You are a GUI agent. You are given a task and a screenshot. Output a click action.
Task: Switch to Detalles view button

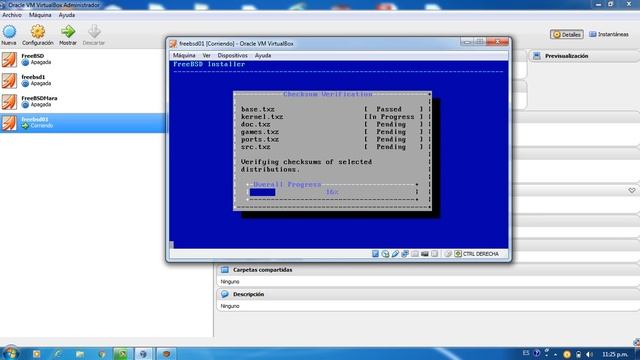click(x=567, y=35)
